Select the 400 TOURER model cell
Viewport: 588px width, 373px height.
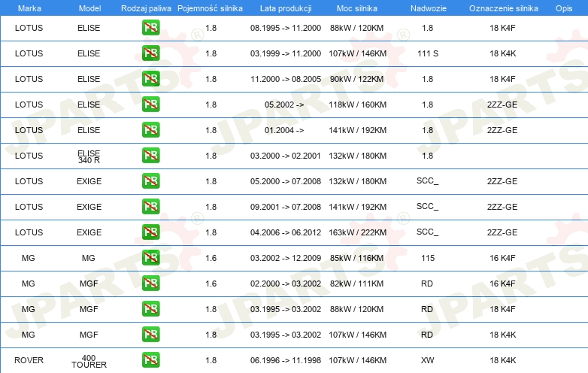(x=89, y=362)
